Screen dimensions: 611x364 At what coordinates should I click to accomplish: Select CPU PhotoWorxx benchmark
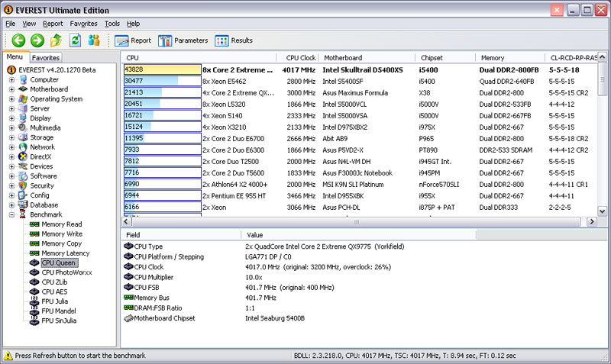[66, 272]
